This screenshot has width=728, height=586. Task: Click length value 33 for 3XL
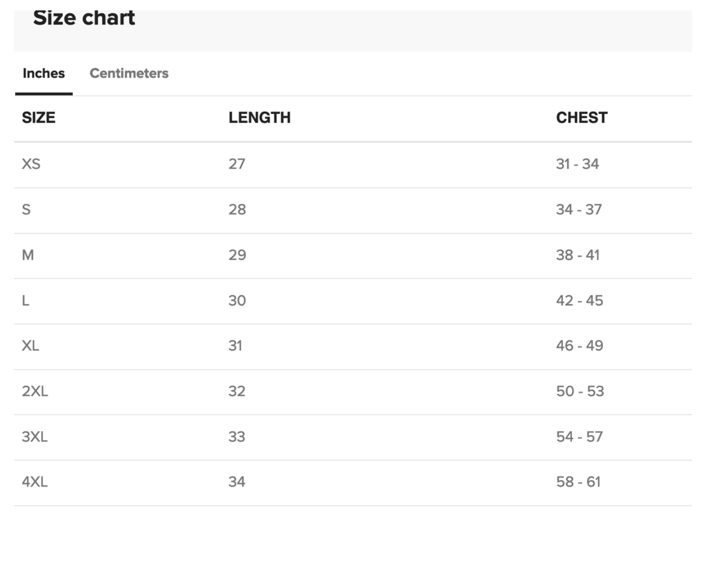[x=237, y=436]
